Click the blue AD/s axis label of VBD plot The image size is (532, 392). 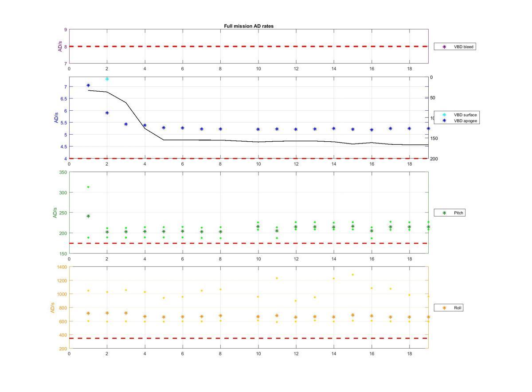(56, 118)
